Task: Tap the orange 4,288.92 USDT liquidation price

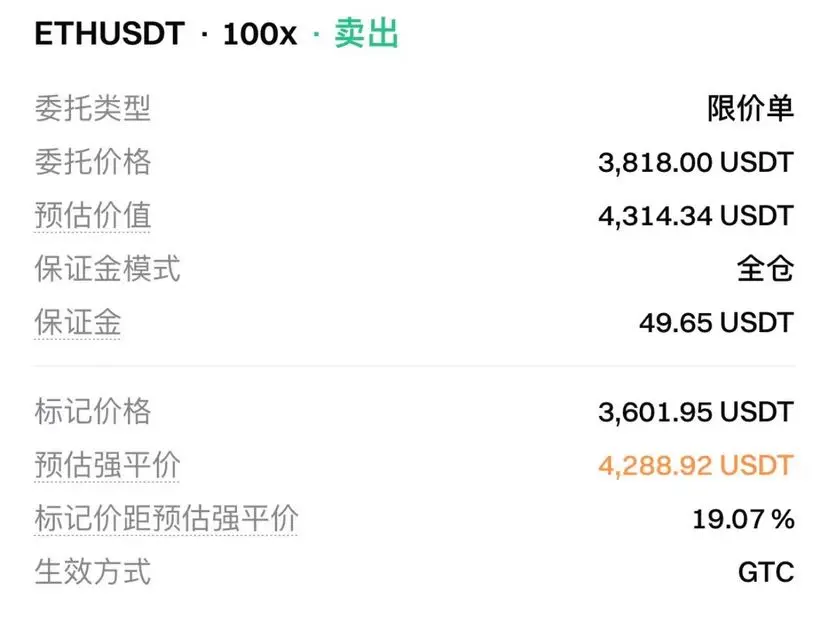Action: click(x=696, y=465)
